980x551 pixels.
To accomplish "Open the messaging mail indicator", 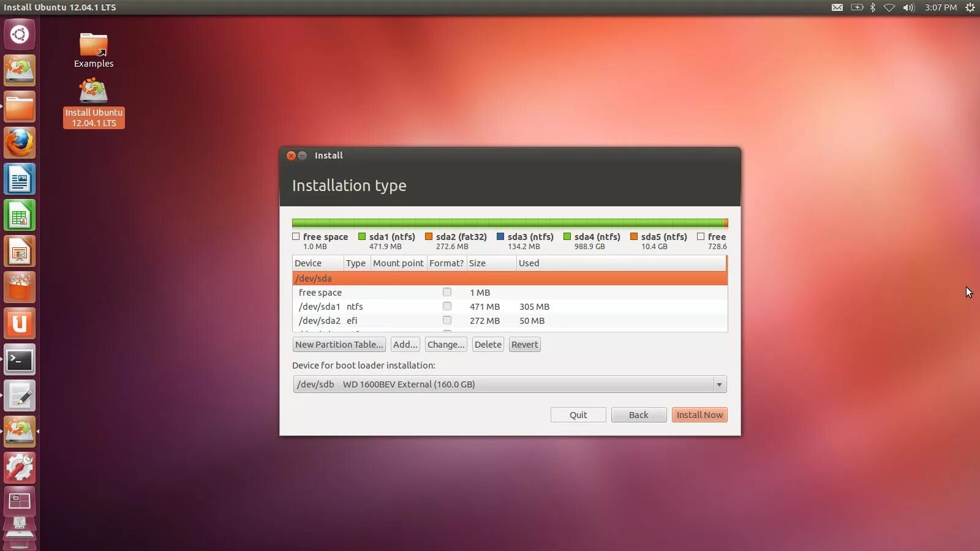I will [x=837, y=7].
